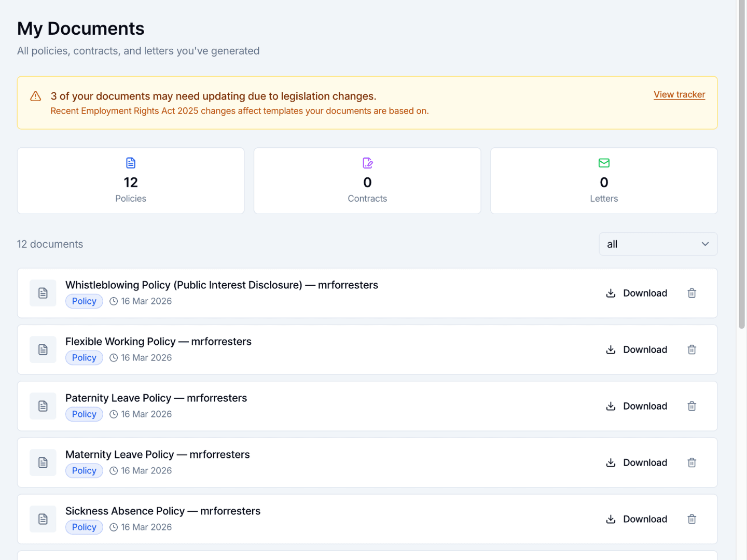Image resolution: width=747 pixels, height=560 pixels.
Task: Click the Policy badge on Maternity Leave Policy
Action: (x=84, y=470)
